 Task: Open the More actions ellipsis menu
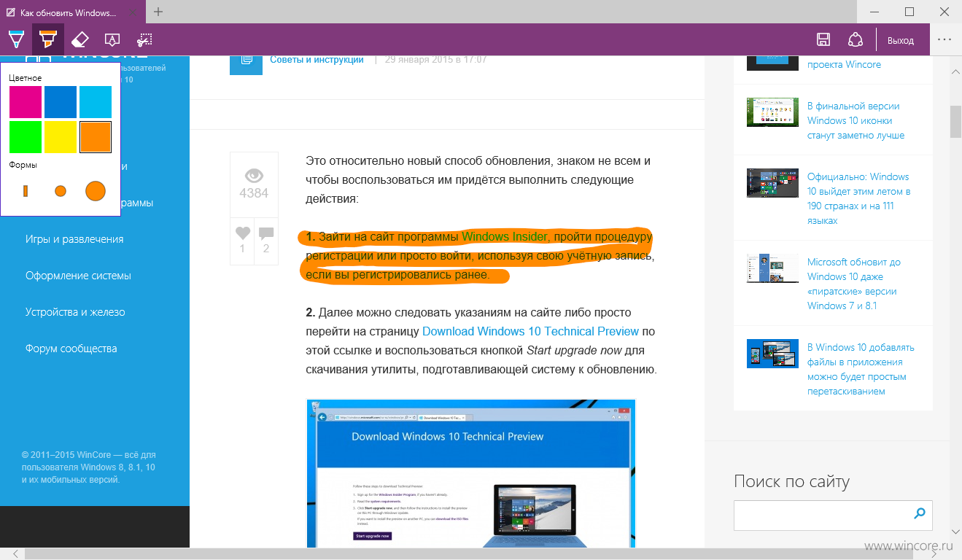[945, 40]
